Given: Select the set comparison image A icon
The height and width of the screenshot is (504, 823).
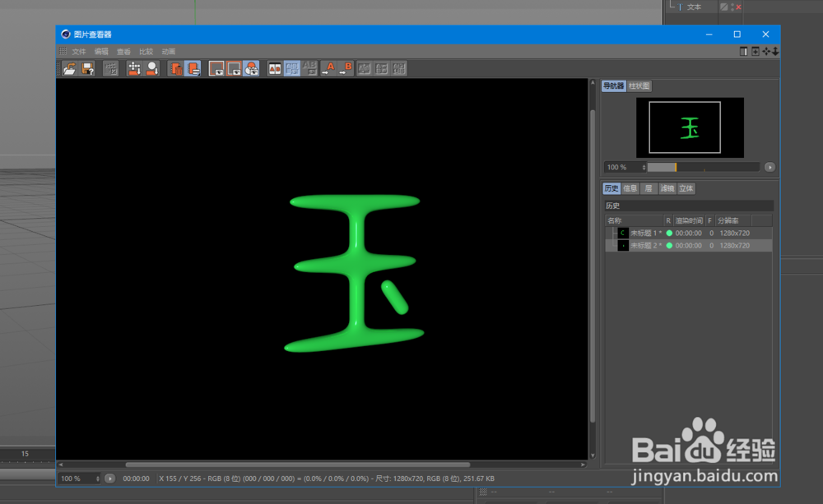Looking at the screenshot, I should tap(330, 67).
